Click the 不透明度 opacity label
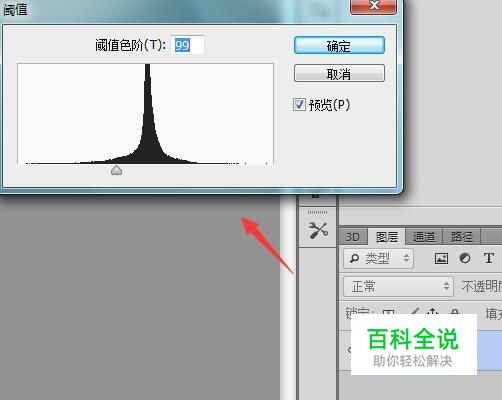 tap(481, 286)
